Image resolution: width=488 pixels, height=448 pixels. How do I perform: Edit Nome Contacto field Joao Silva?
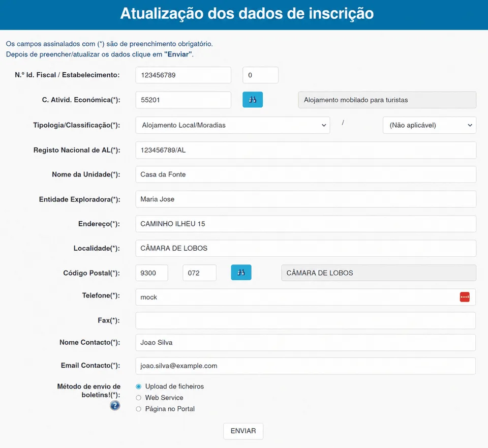(306, 342)
